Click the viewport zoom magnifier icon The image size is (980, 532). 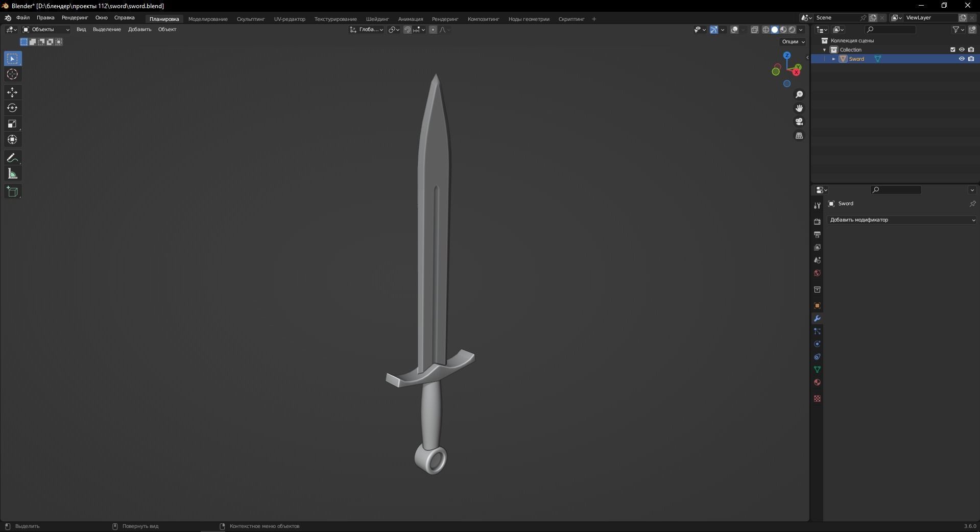click(799, 94)
